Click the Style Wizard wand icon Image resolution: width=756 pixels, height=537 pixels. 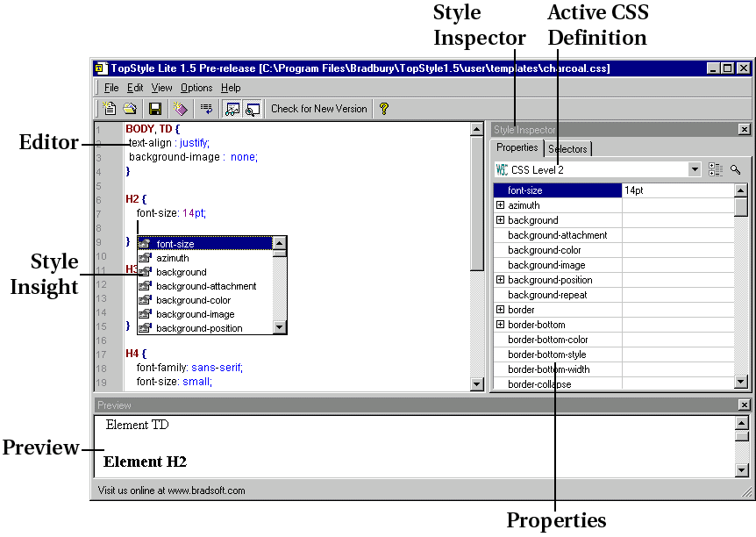(x=180, y=109)
